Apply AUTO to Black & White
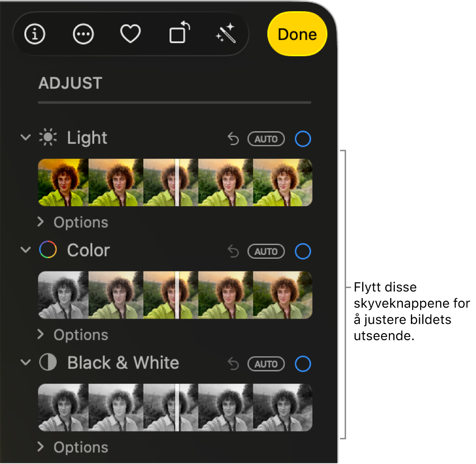Screen dimensions: 476x464 click(x=266, y=364)
